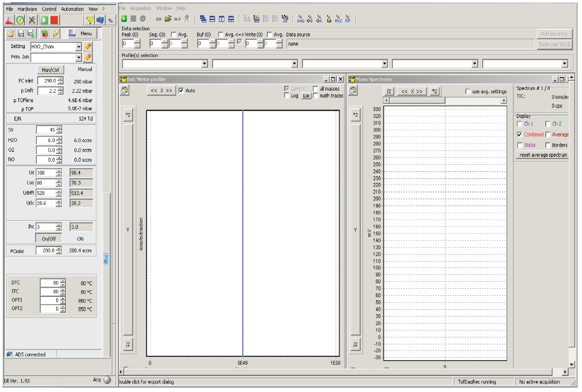Open the Setting dropdown showing H3O_Cham
This screenshot has width=582, height=392.
pos(78,47)
